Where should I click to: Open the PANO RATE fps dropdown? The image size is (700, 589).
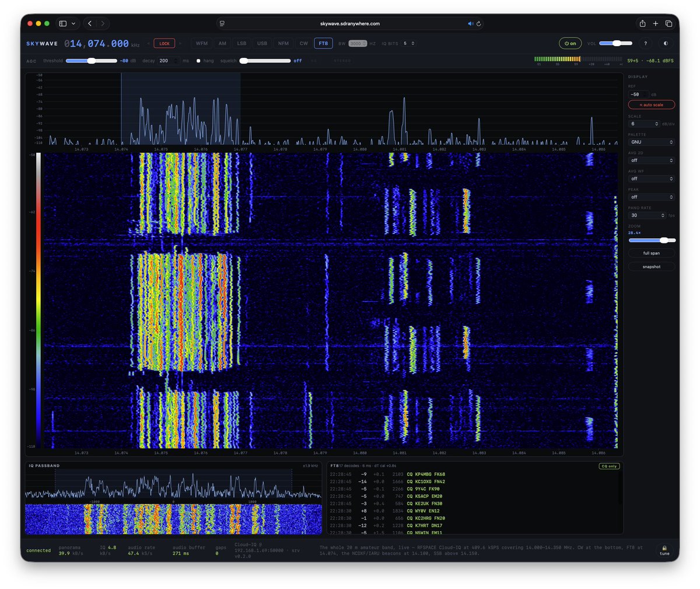point(647,215)
